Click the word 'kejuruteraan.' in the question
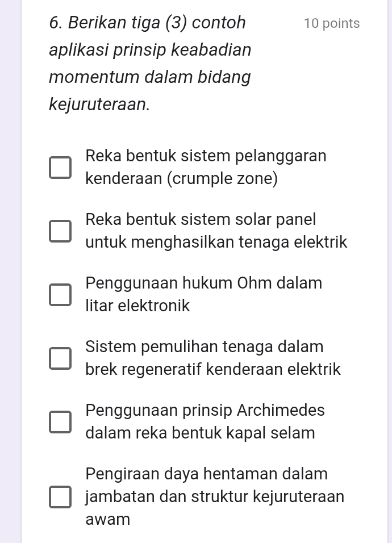The image size is (392, 543). click(x=100, y=104)
